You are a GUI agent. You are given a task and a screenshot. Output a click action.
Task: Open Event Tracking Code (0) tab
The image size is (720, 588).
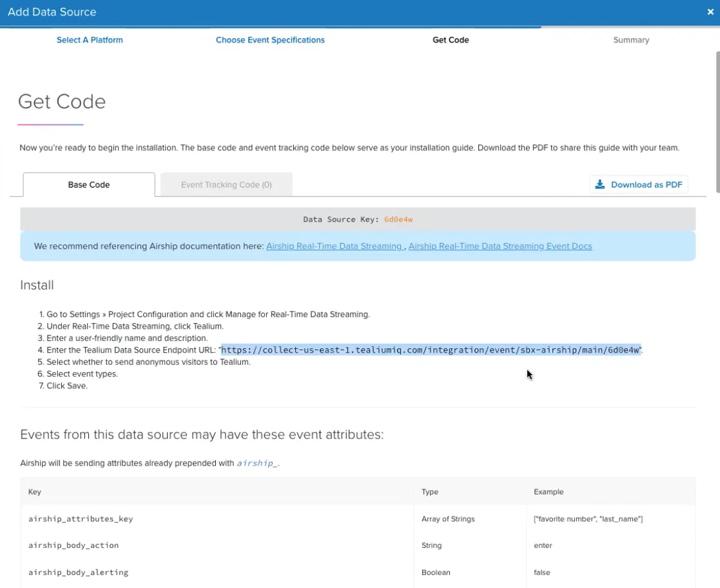pyautogui.click(x=226, y=184)
